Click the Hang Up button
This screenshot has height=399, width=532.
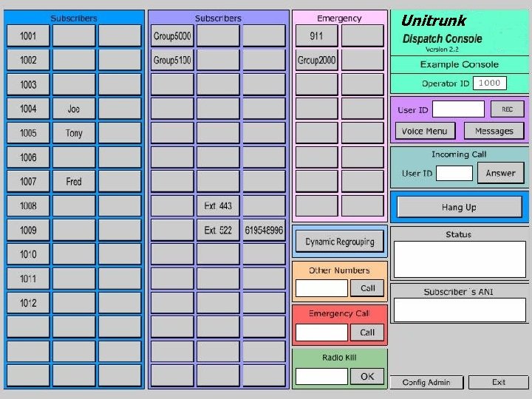(x=460, y=207)
